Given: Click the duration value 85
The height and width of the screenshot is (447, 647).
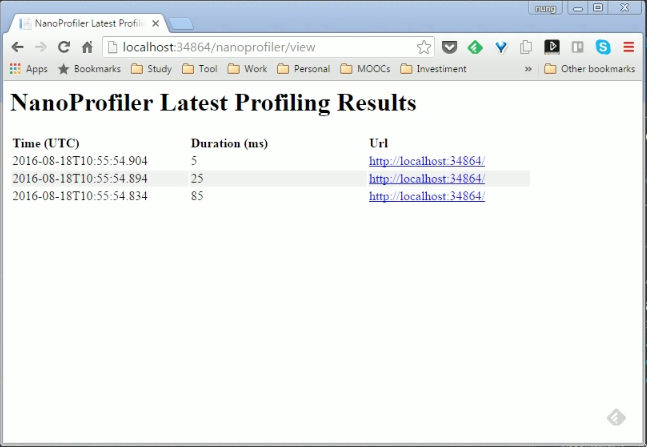Looking at the screenshot, I should click(197, 196).
